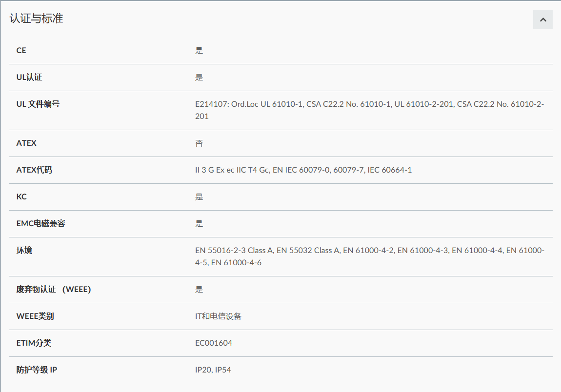The image size is (561, 392).
Task: Click the EMC电磁兼容 label
Action: [40, 223]
